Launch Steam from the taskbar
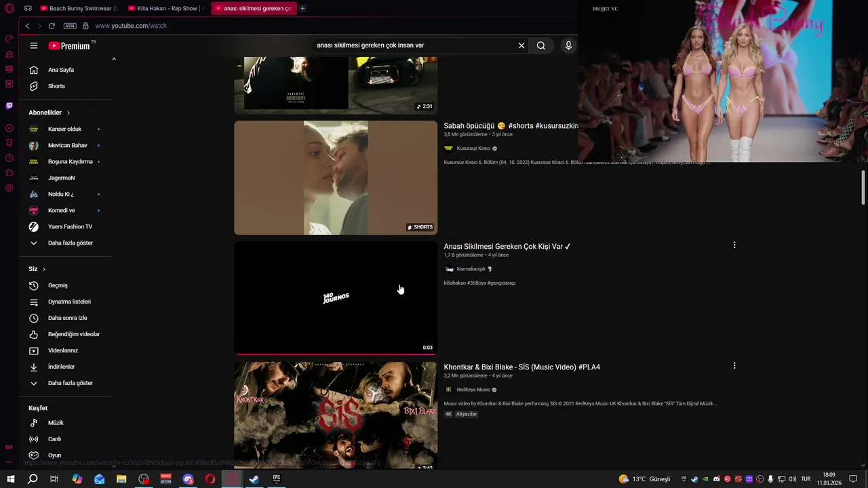The image size is (868, 488). point(254,479)
